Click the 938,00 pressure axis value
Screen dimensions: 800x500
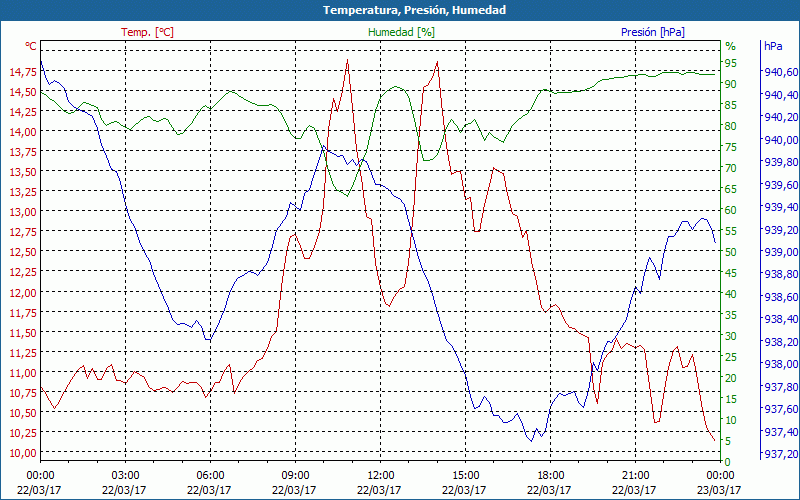click(x=781, y=364)
